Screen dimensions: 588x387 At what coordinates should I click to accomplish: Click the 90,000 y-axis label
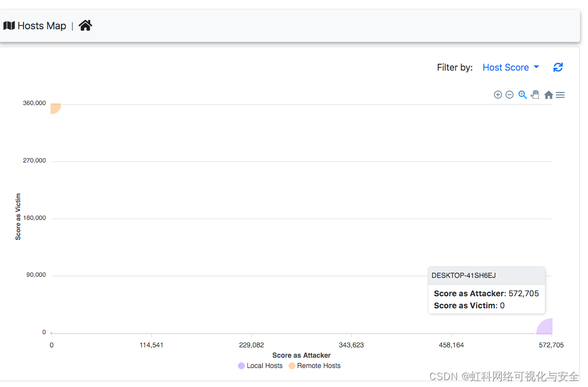pos(36,275)
